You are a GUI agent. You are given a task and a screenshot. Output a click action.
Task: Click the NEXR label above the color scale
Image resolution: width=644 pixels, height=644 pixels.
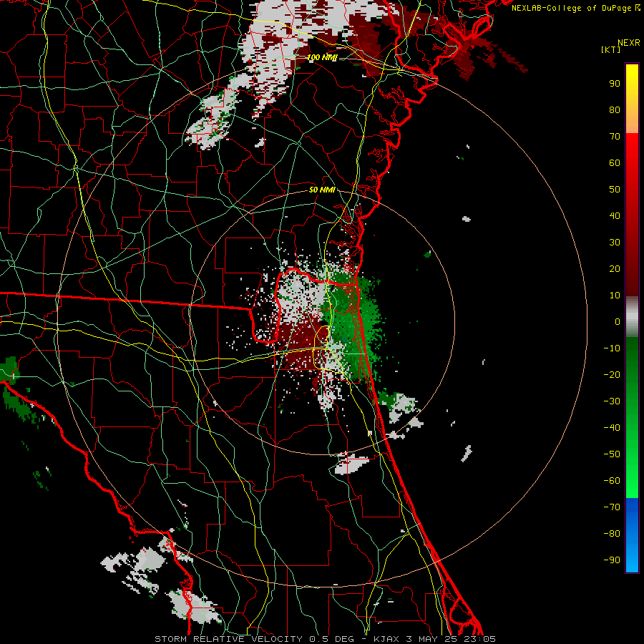click(x=629, y=43)
